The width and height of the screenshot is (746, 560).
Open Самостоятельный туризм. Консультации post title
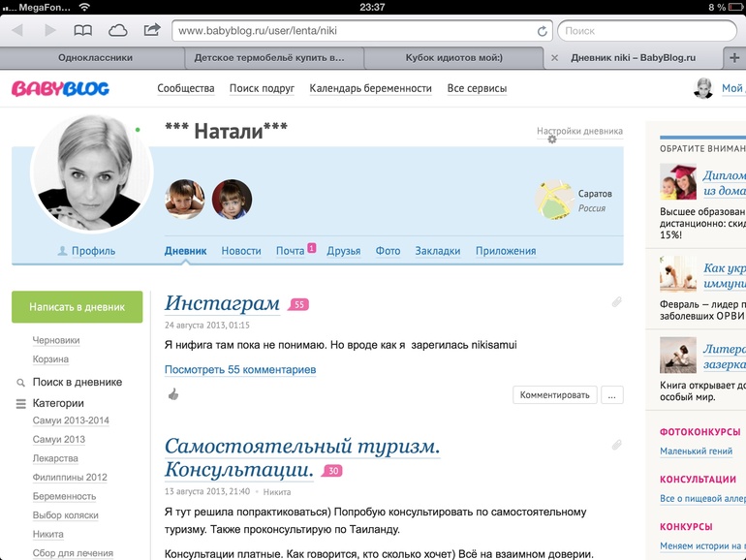point(302,457)
